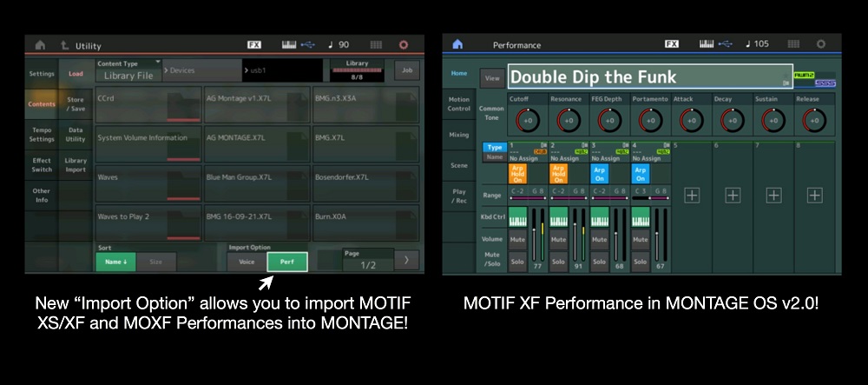Open the Settings tab
The height and width of the screenshot is (385, 868).
42,74
